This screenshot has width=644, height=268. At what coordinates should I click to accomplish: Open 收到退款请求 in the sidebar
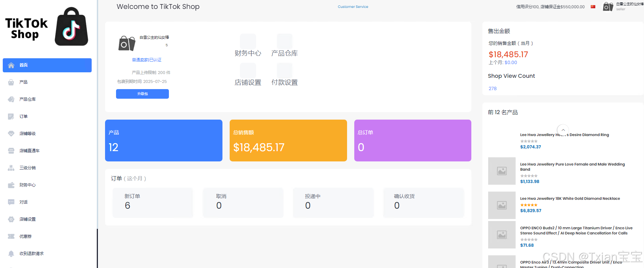point(47,254)
